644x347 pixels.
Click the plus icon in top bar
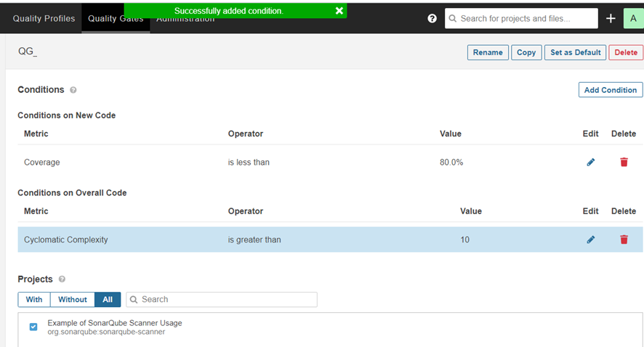point(611,18)
